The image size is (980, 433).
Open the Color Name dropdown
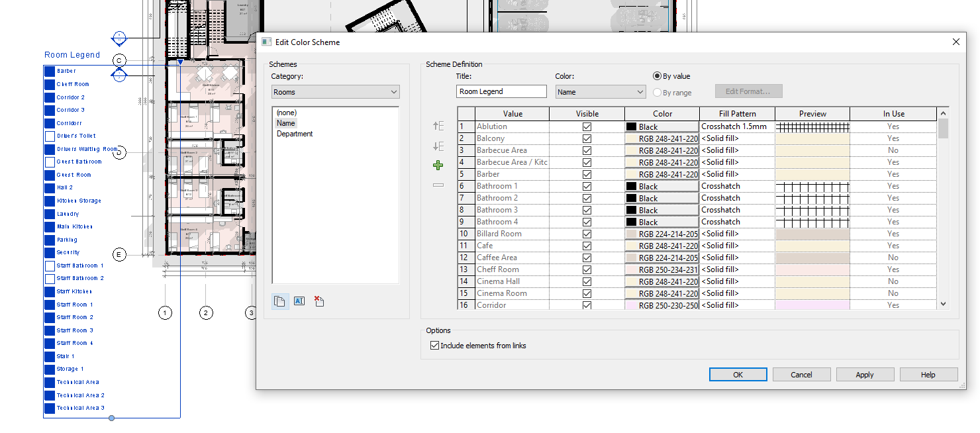(601, 92)
